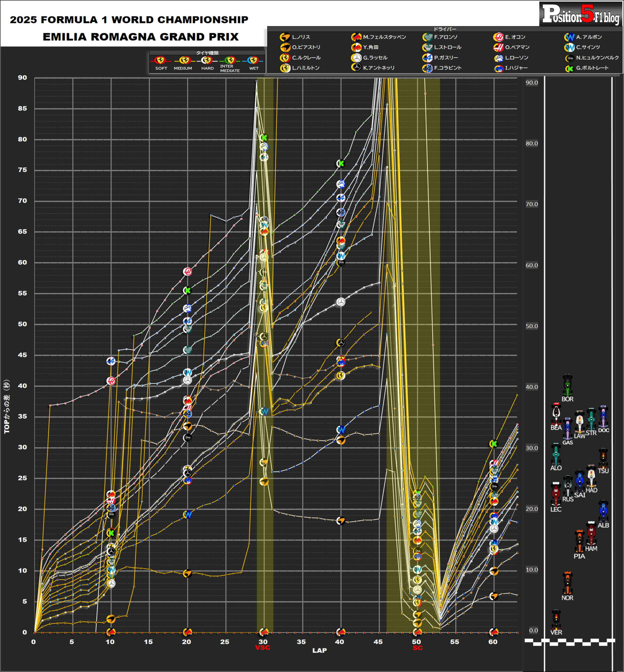Click the red SC label under lap 50
Screen dimensions: 624x672
point(418,648)
